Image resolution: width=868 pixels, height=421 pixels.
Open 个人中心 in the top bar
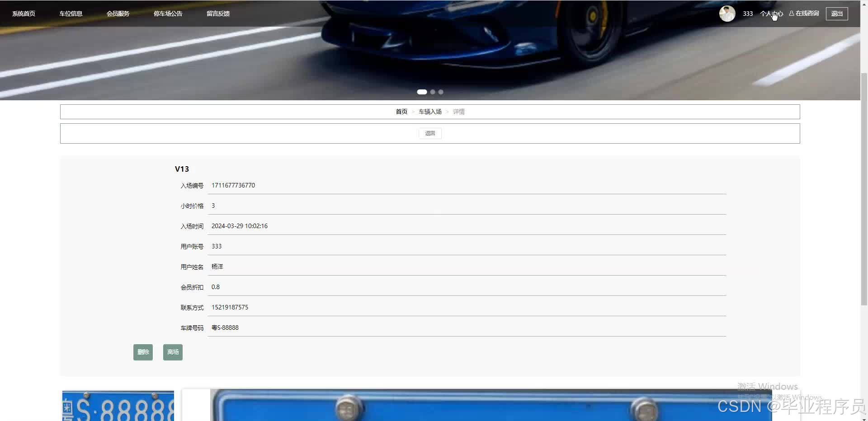[771, 14]
